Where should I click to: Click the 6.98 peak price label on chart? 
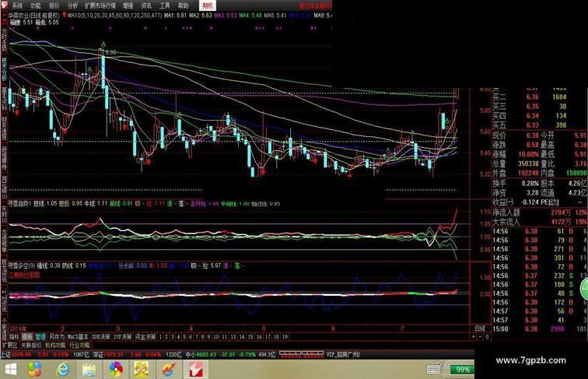tap(110, 53)
